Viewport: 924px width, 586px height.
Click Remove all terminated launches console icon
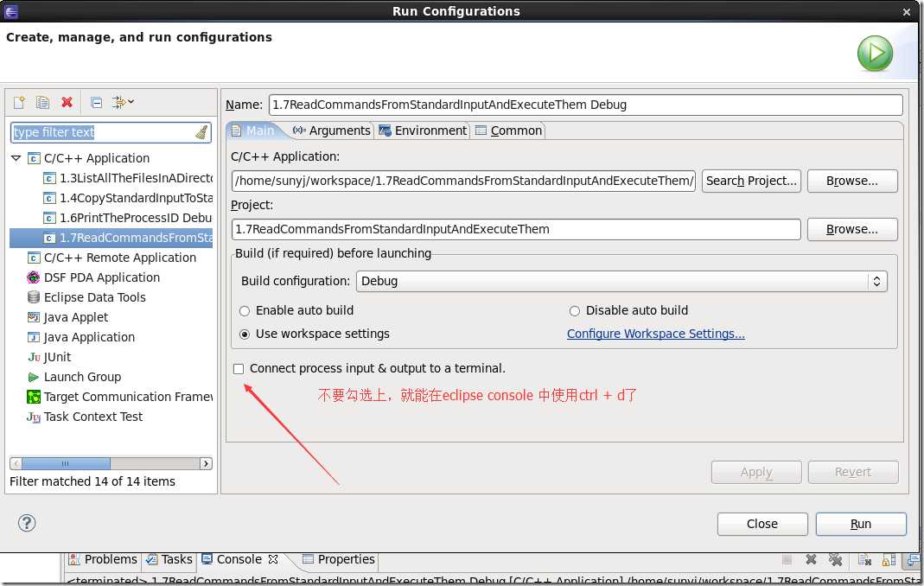coord(835,559)
